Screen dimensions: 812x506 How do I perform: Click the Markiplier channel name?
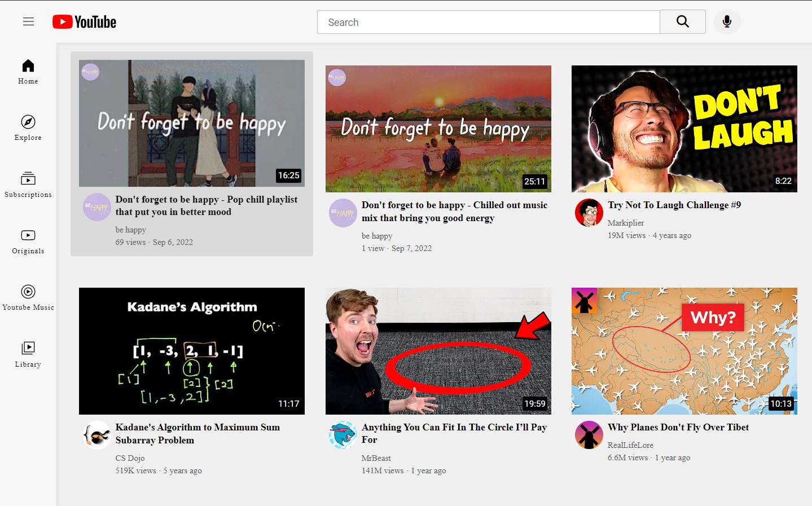click(x=626, y=223)
